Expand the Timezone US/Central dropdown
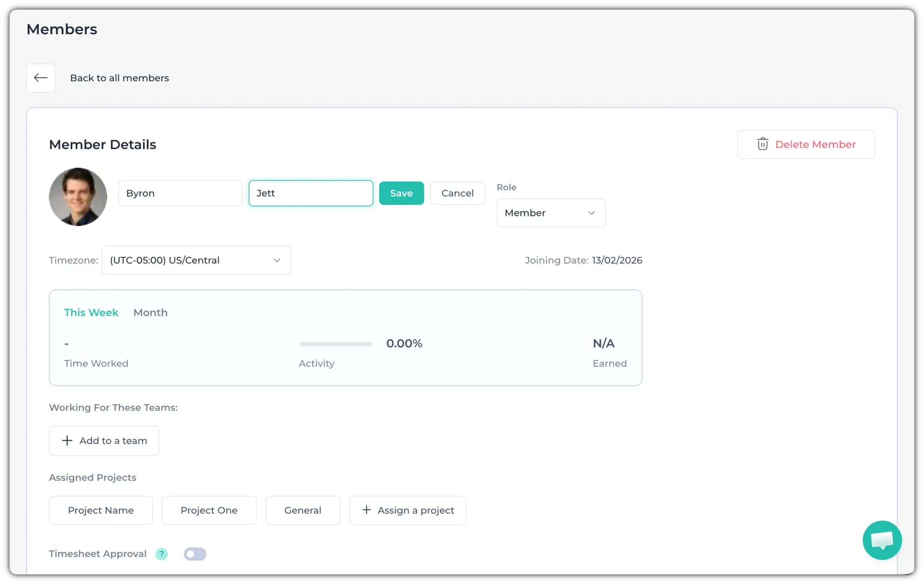This screenshot has width=924, height=584. click(x=196, y=260)
